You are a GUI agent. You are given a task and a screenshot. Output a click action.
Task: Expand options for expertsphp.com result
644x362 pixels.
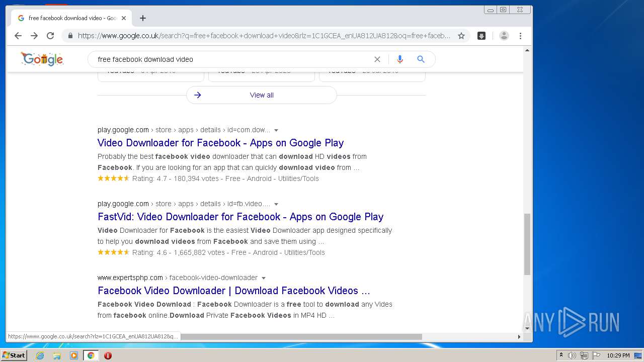[264, 278]
